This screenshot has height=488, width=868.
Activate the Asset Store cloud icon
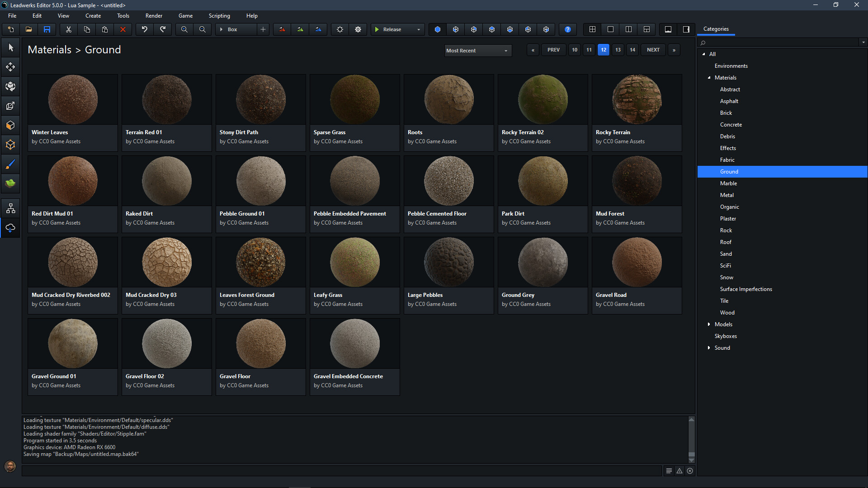point(10,228)
